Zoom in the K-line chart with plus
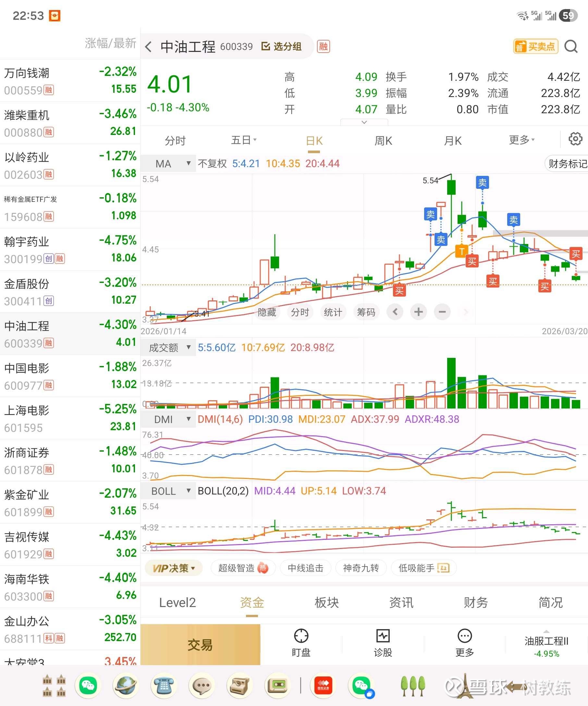 point(418,312)
